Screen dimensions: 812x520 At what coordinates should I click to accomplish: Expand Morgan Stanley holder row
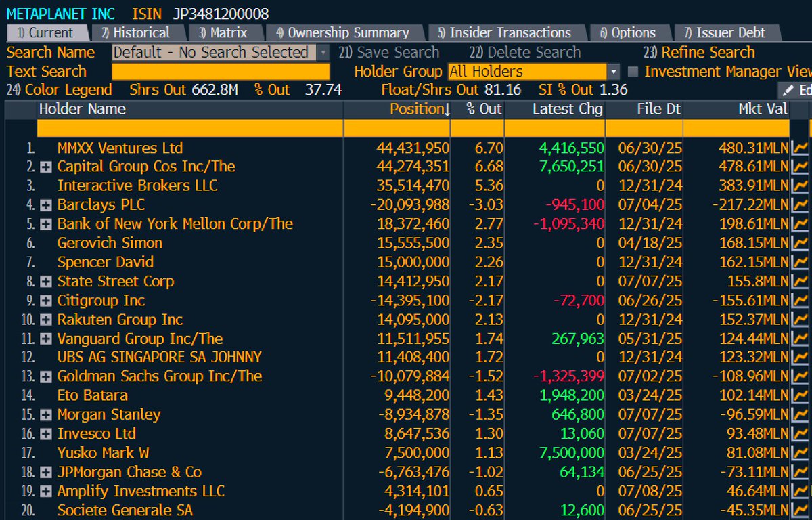46,415
